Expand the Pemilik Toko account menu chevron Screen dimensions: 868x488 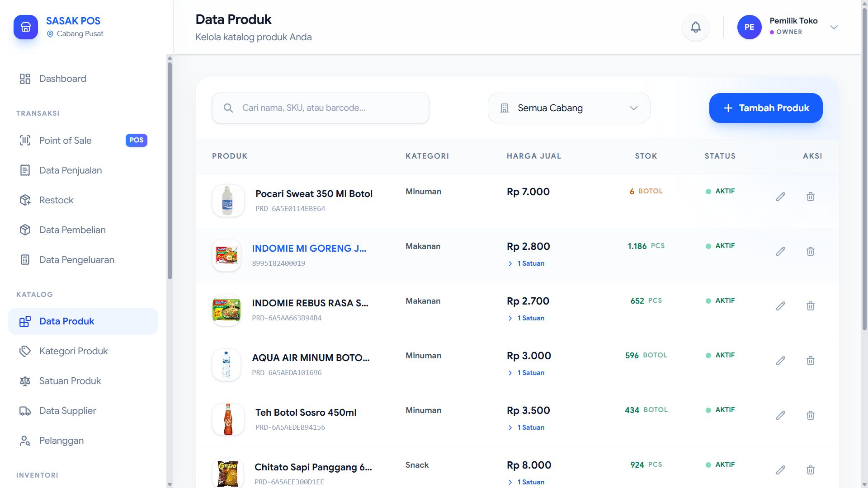tap(834, 27)
